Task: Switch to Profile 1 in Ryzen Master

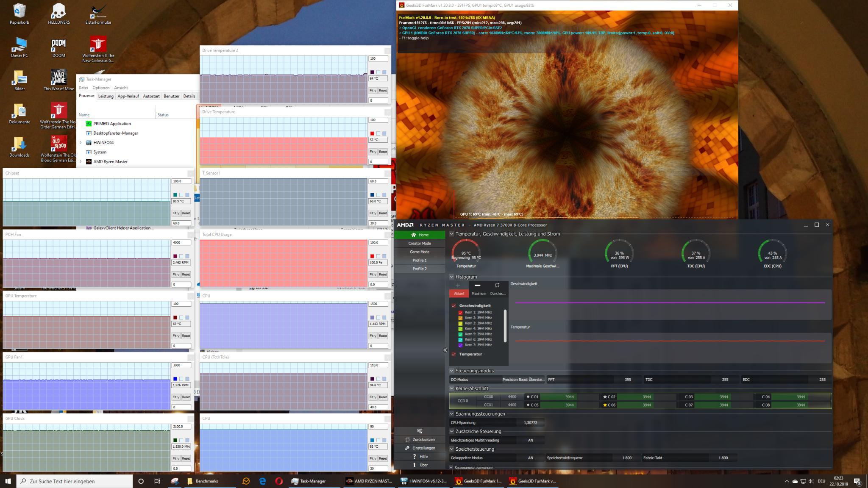Action: point(420,261)
